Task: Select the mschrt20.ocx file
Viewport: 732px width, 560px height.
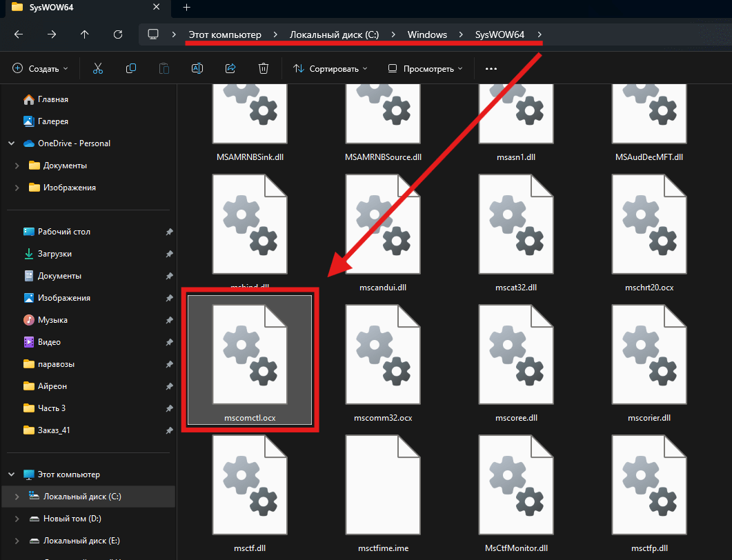Action: click(649, 233)
